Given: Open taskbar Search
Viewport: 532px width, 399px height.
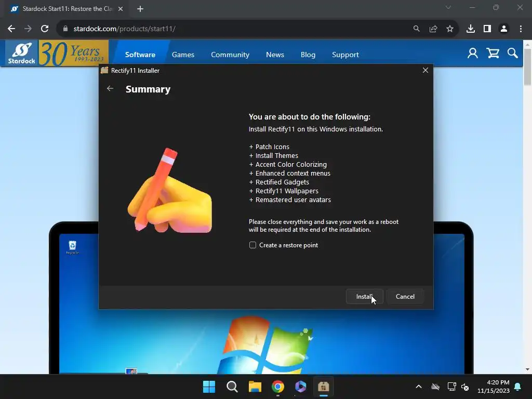Looking at the screenshot, I should tap(232, 387).
